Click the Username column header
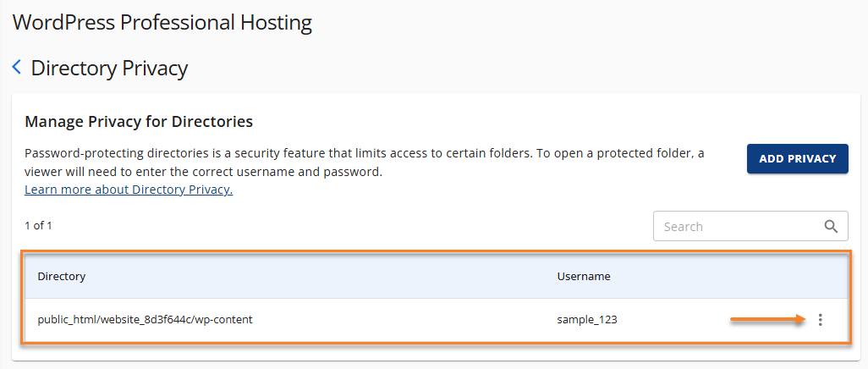This screenshot has width=868, height=369. click(584, 276)
